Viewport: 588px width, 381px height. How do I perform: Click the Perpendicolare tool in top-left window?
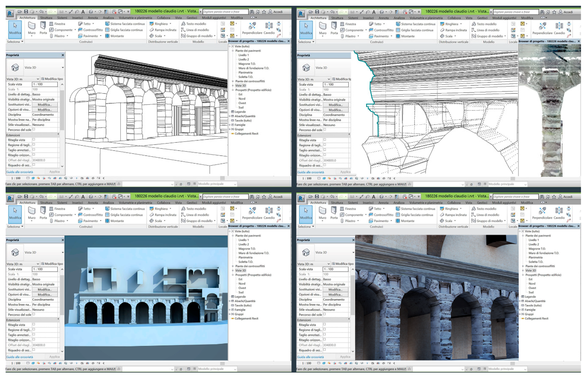(x=252, y=27)
